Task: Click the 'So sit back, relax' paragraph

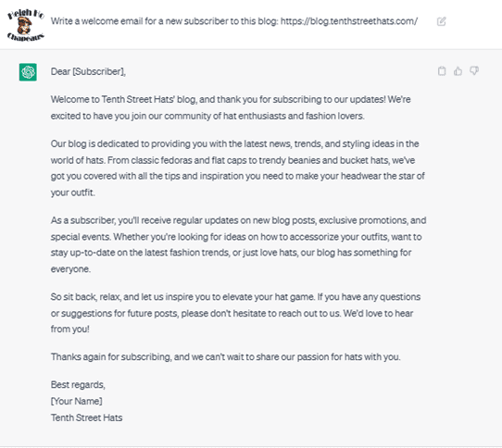Action: pyautogui.click(x=235, y=313)
